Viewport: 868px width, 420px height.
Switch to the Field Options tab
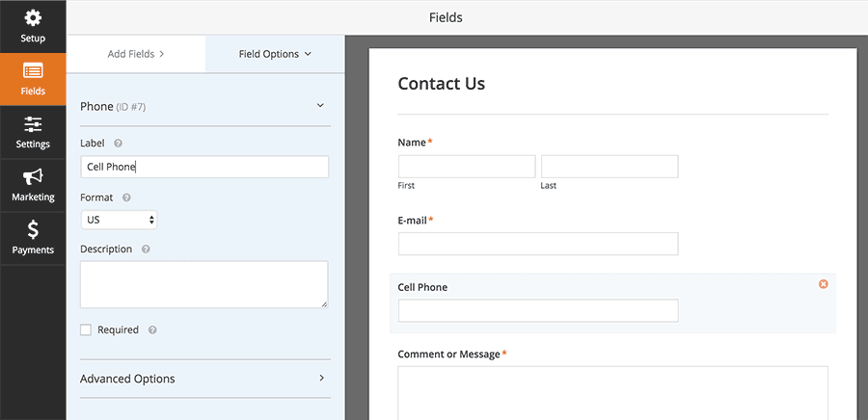[x=275, y=54]
